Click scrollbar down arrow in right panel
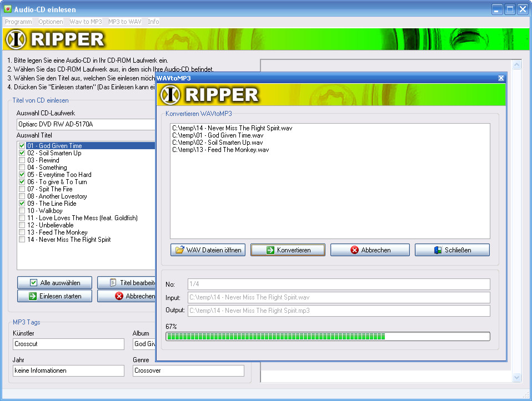The width and height of the screenshot is (532, 401). click(517, 377)
